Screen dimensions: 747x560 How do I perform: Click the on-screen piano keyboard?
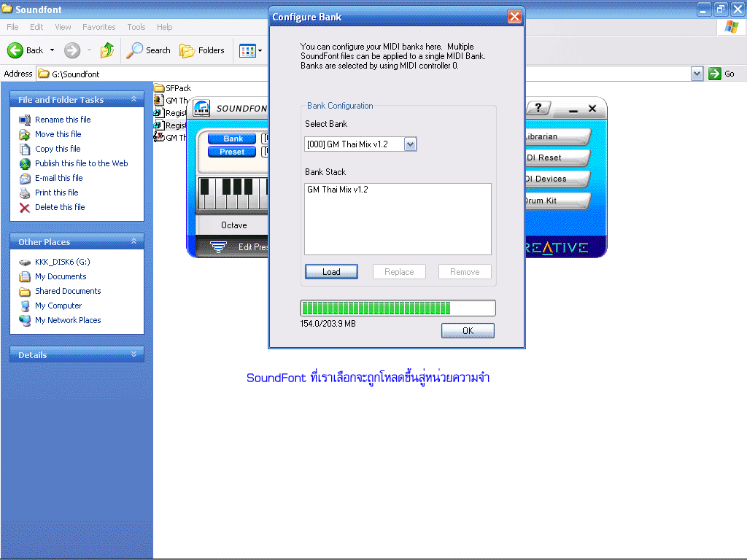[233, 193]
